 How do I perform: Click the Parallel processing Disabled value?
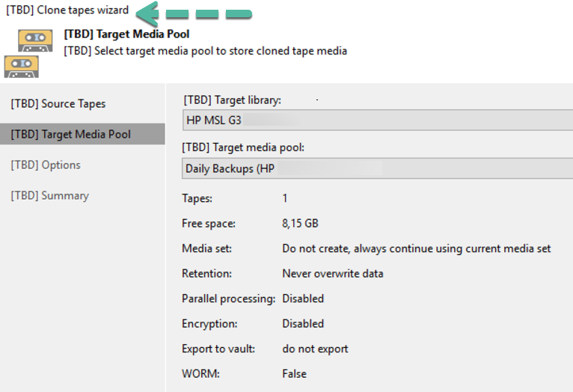(303, 298)
